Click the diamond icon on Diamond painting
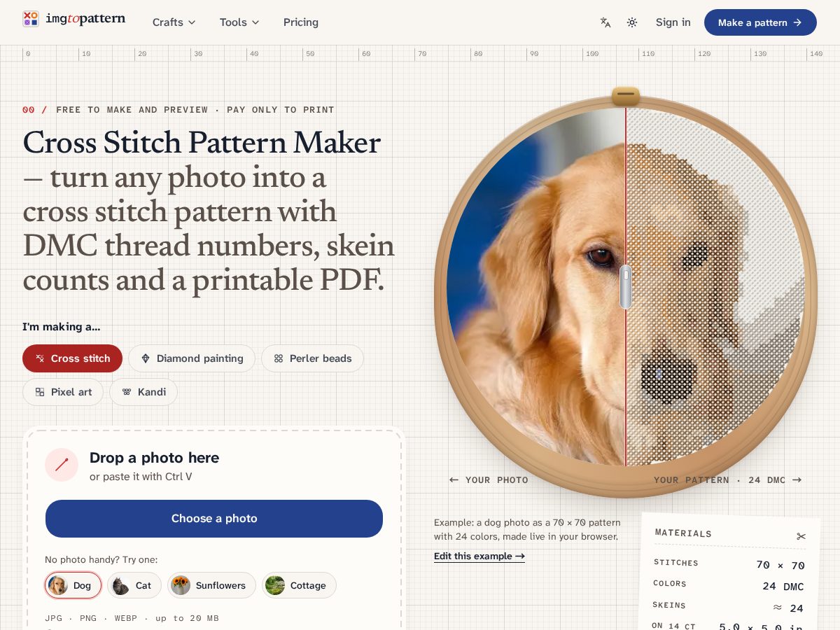 click(146, 358)
